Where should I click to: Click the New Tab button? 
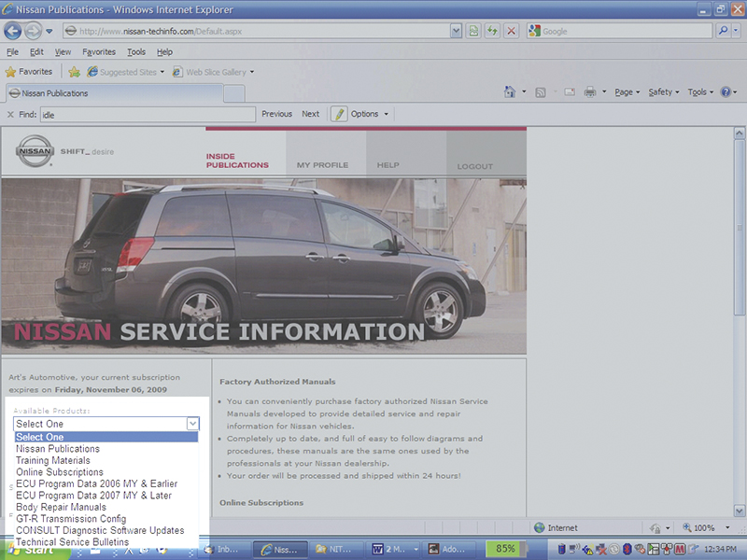click(234, 94)
